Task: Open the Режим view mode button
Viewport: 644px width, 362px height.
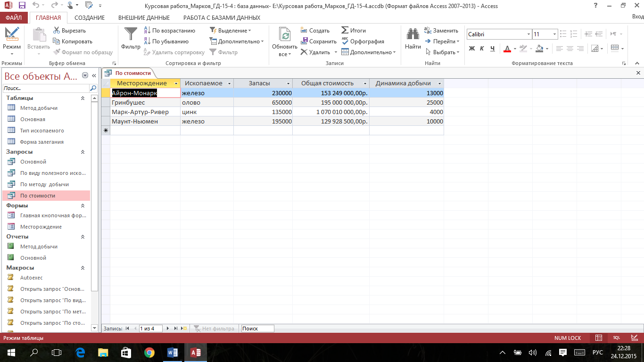Action: tap(12, 41)
